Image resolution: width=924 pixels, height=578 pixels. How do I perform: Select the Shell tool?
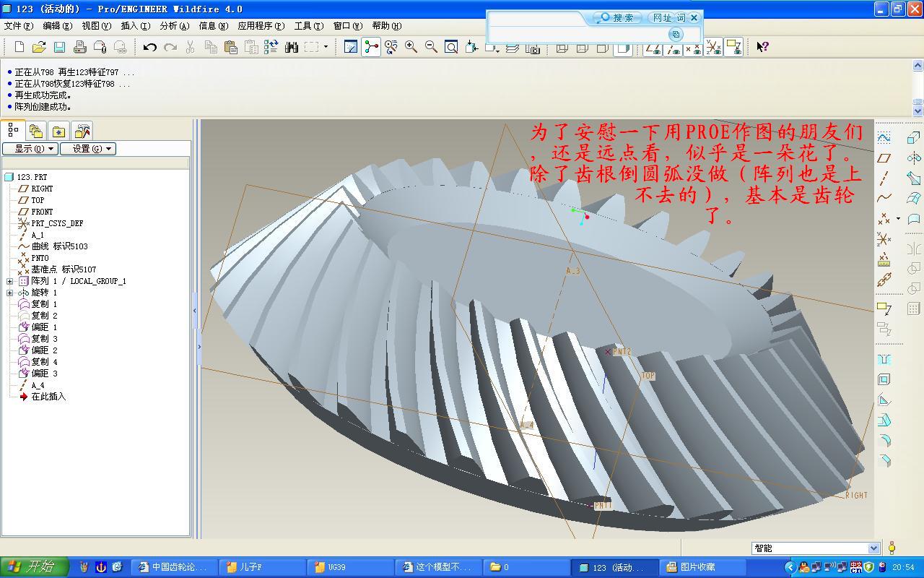(884, 379)
